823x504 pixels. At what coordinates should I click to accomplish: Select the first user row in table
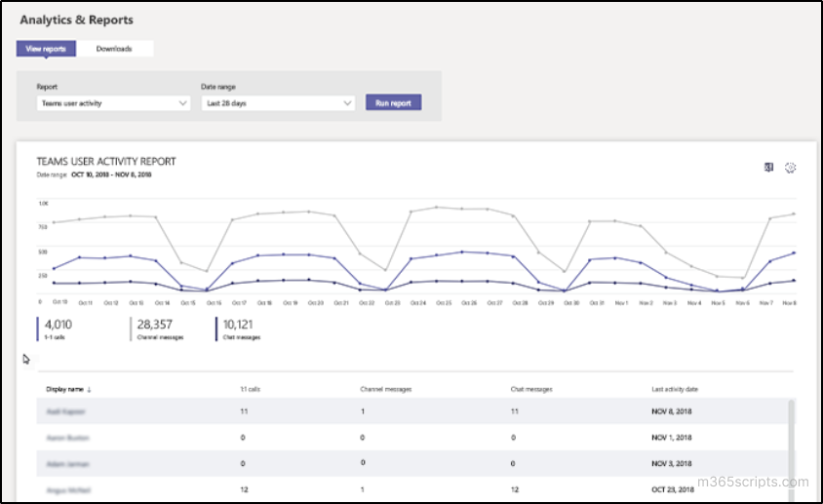[412, 411]
